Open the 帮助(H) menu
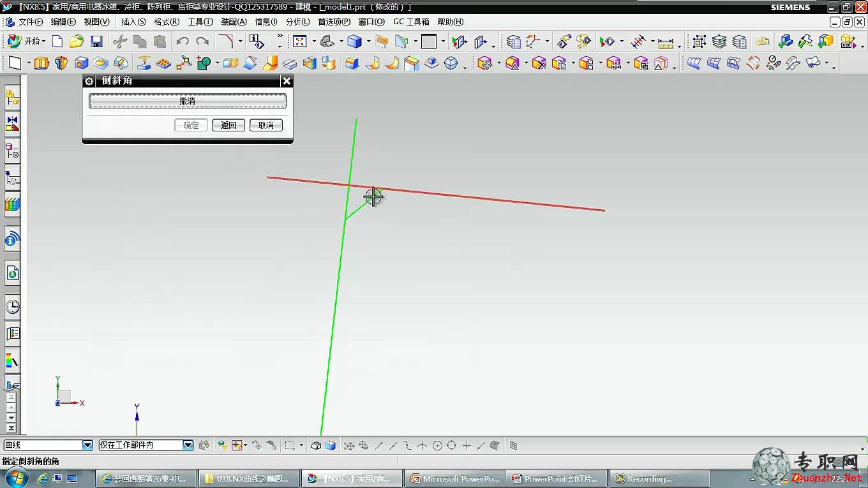Viewport: 868px width, 488px height. (x=450, y=22)
